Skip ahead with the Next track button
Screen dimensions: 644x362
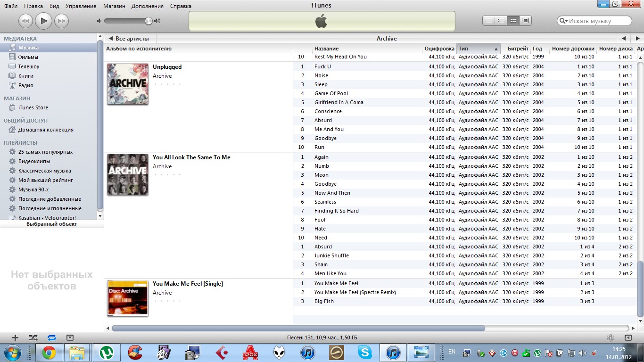(61, 21)
